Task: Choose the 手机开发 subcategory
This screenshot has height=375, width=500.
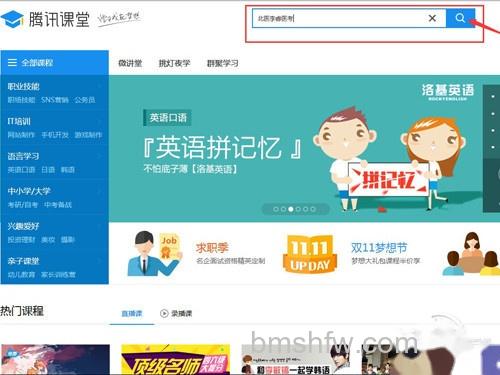Action: point(55,135)
